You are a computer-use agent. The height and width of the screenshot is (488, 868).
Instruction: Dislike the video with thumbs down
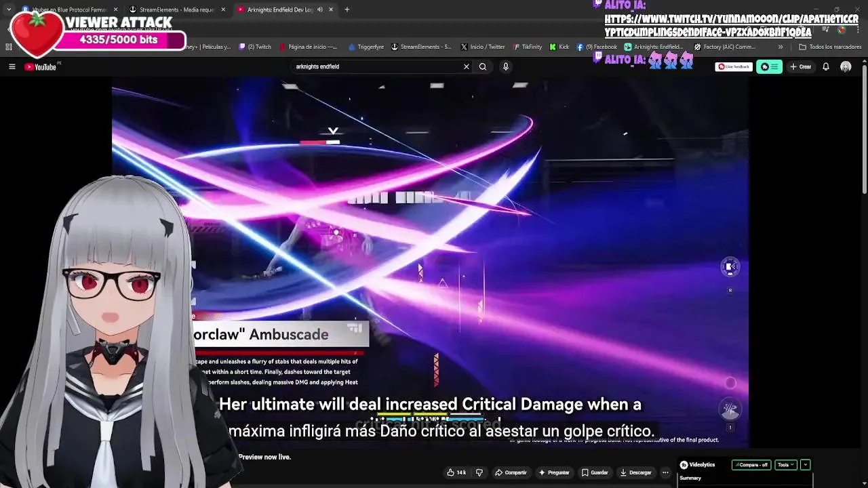coord(479,472)
